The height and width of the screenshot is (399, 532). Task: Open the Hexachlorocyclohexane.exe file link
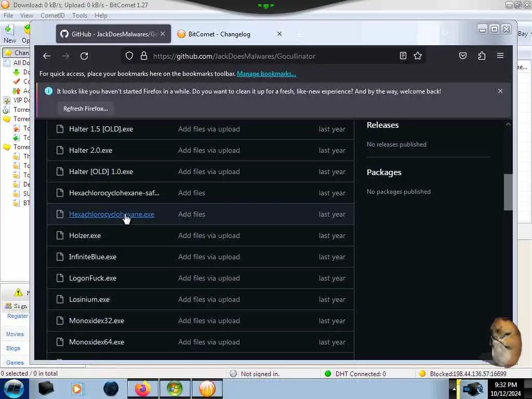coord(112,214)
